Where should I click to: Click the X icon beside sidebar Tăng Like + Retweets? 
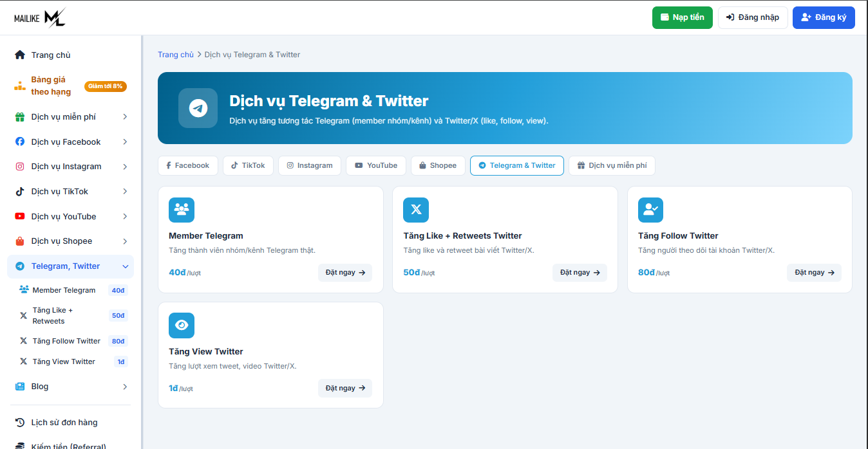click(x=24, y=315)
